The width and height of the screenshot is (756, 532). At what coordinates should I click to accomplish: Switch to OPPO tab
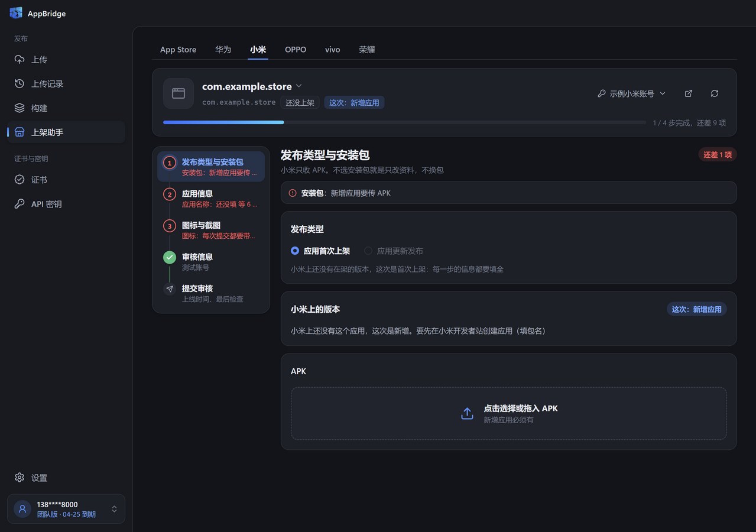click(x=296, y=50)
